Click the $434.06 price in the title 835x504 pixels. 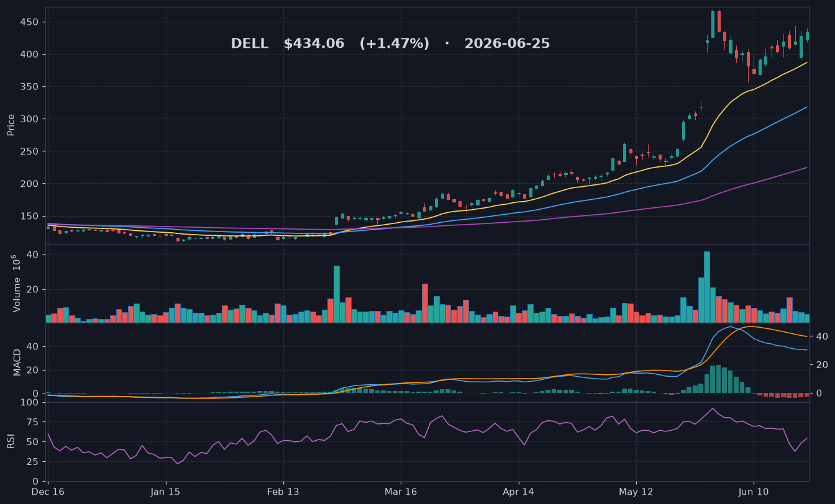314,44
